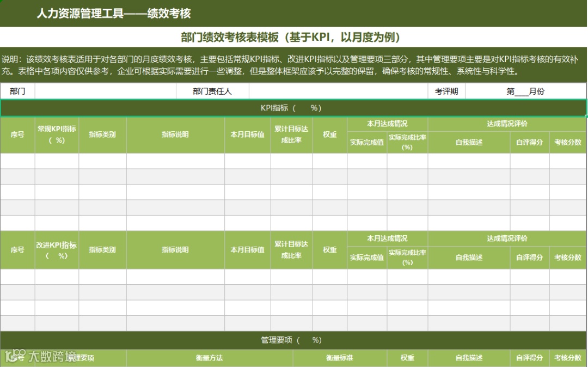This screenshot has height=367, width=588.
Task: Click '达成情况评价' in the 改进KPI table
Action: [507, 238]
